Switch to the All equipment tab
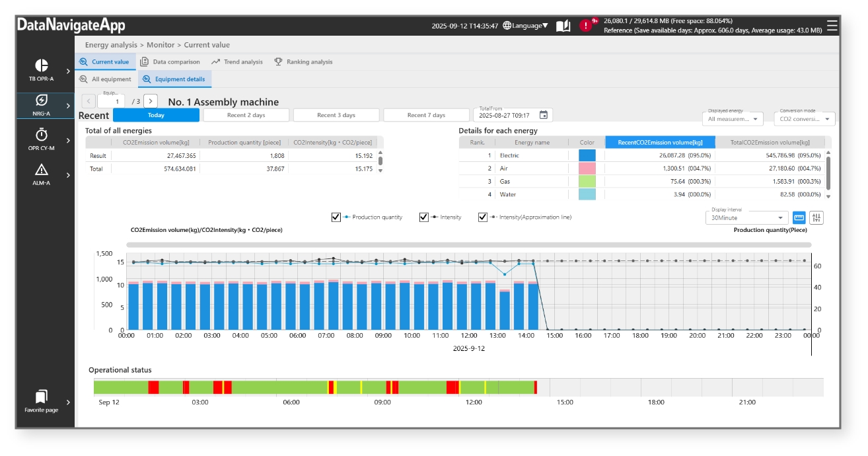 pyautogui.click(x=105, y=79)
